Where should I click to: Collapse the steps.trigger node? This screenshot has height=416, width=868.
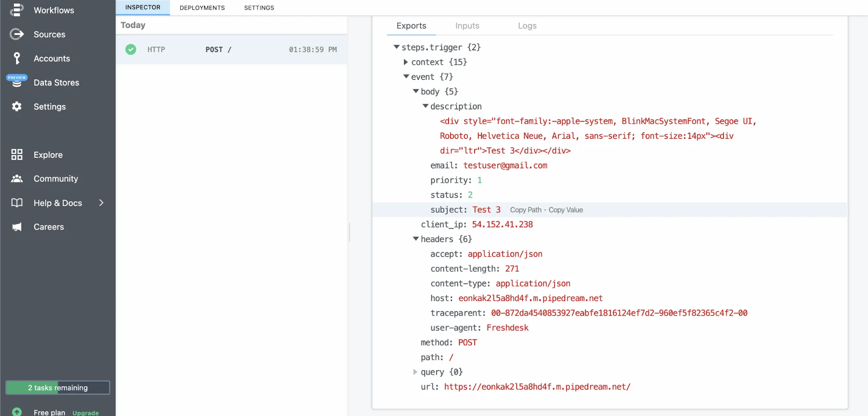[x=396, y=47]
